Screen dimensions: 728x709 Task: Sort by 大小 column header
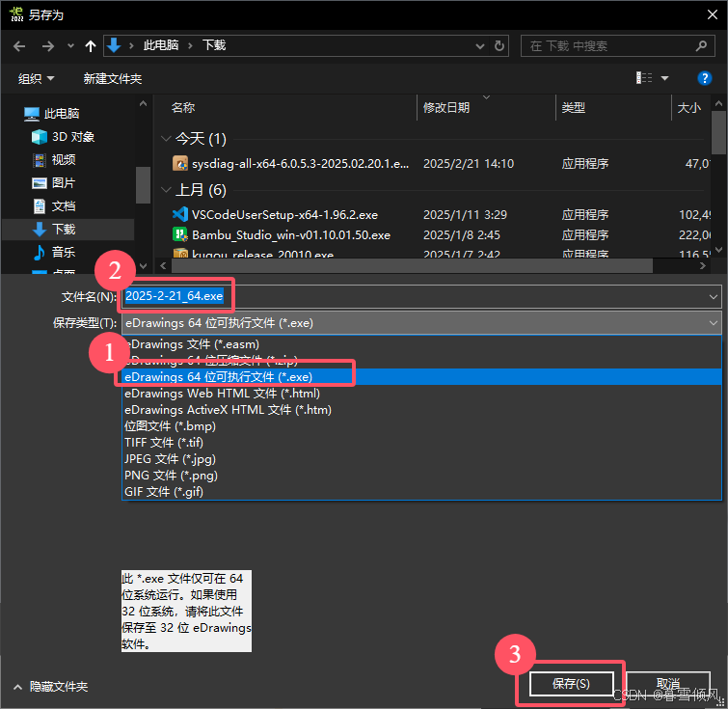click(689, 108)
